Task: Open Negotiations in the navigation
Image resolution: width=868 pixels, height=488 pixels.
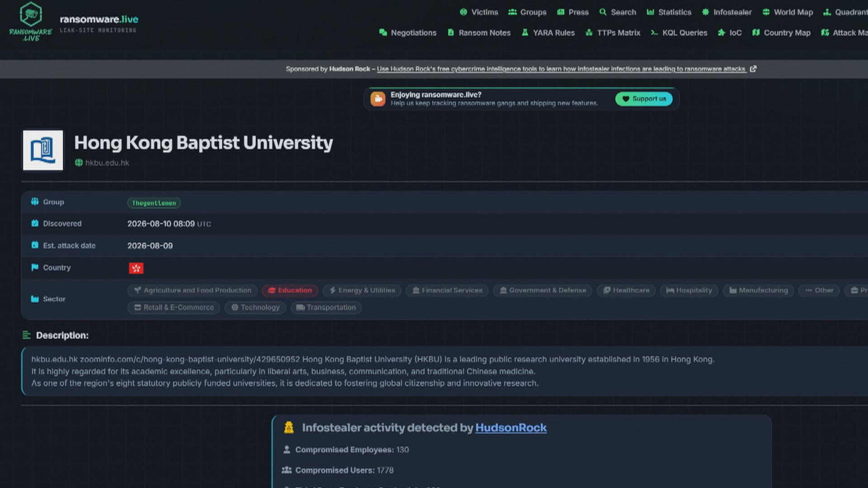Action: 408,33
